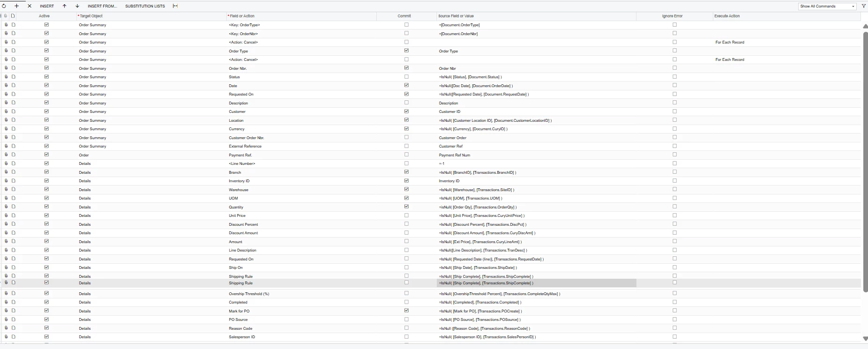Open attachments for Line Description row
Image resolution: width=868 pixels, height=349 pixels.
pos(6,250)
